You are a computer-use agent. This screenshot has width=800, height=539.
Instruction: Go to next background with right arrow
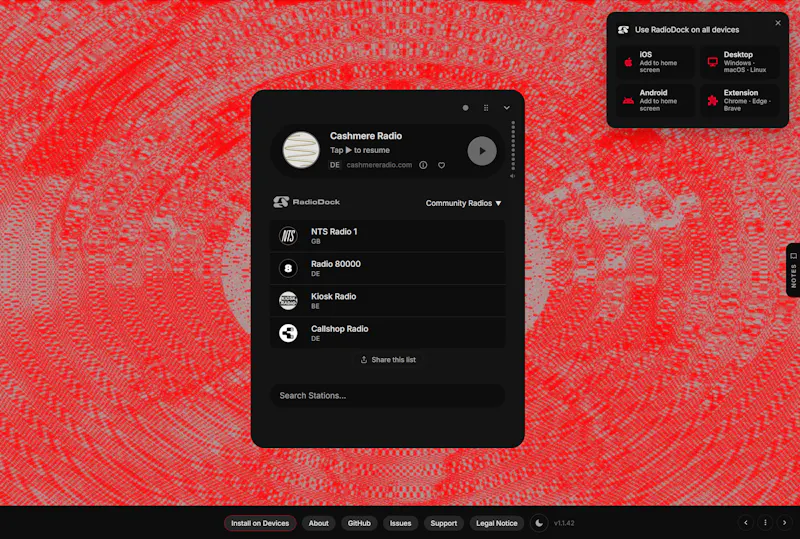785,523
